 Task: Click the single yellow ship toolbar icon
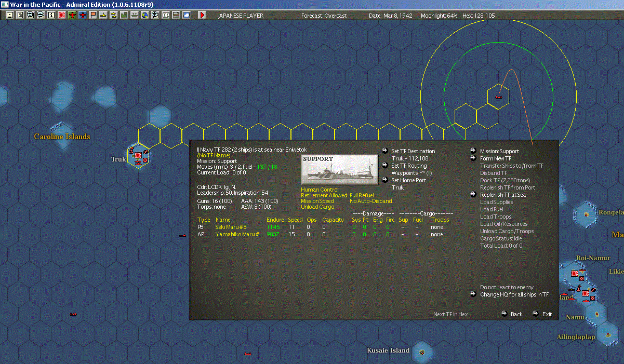click(103, 16)
